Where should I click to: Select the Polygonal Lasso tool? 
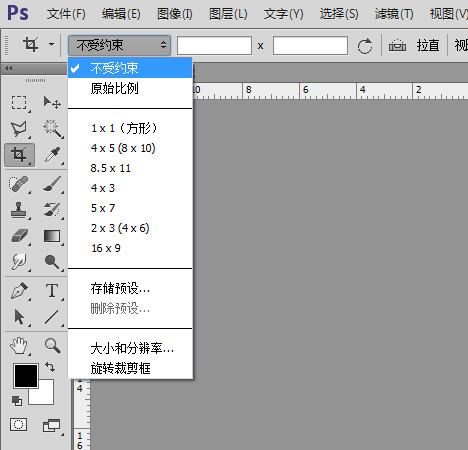(19, 129)
